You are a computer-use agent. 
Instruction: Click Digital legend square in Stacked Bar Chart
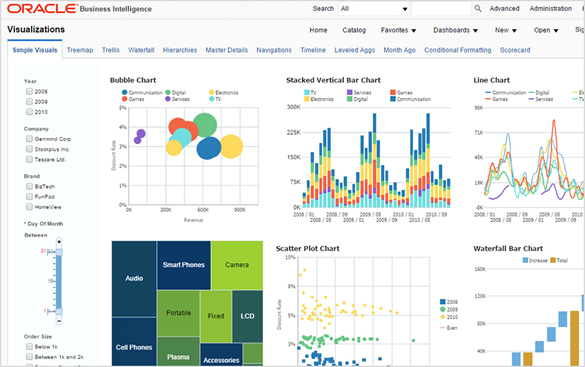[x=350, y=99]
